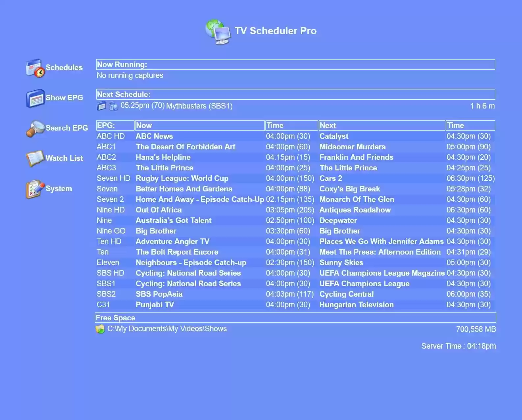Select Monarch Of The Glen
The width and height of the screenshot is (522, 420).
(x=357, y=199)
